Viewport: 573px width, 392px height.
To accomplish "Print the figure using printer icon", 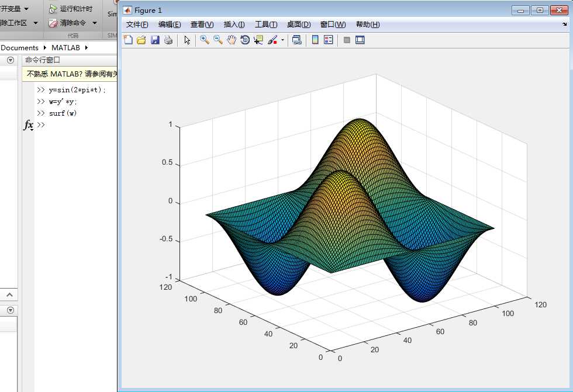I will [168, 40].
